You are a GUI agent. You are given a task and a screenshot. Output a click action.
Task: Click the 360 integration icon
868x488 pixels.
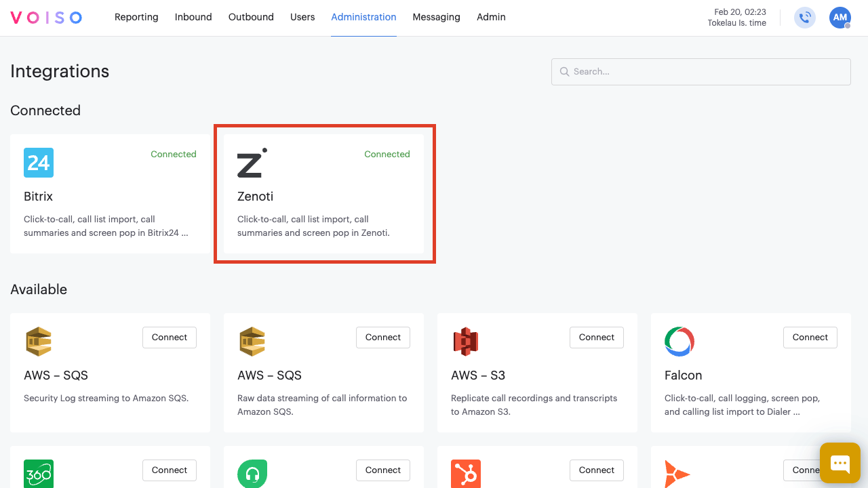(x=38, y=474)
